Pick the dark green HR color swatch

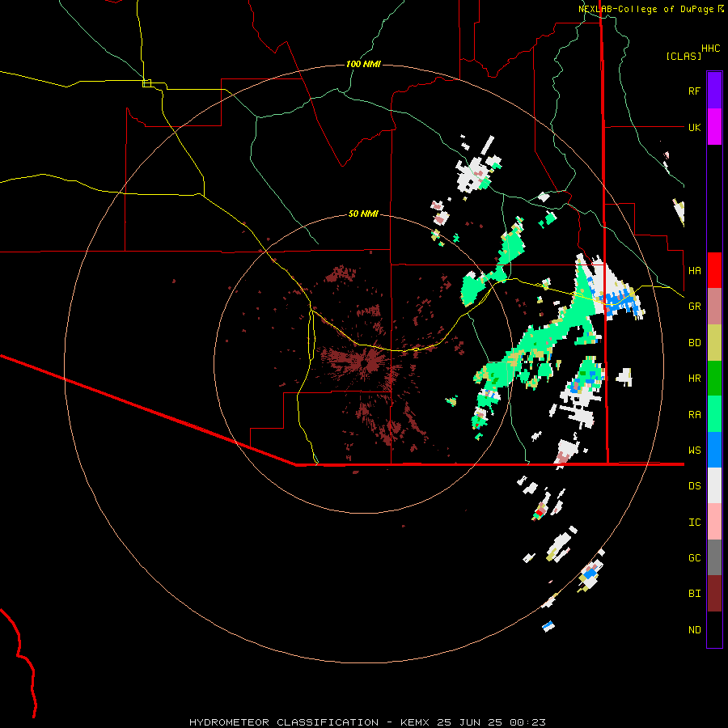pos(714,379)
